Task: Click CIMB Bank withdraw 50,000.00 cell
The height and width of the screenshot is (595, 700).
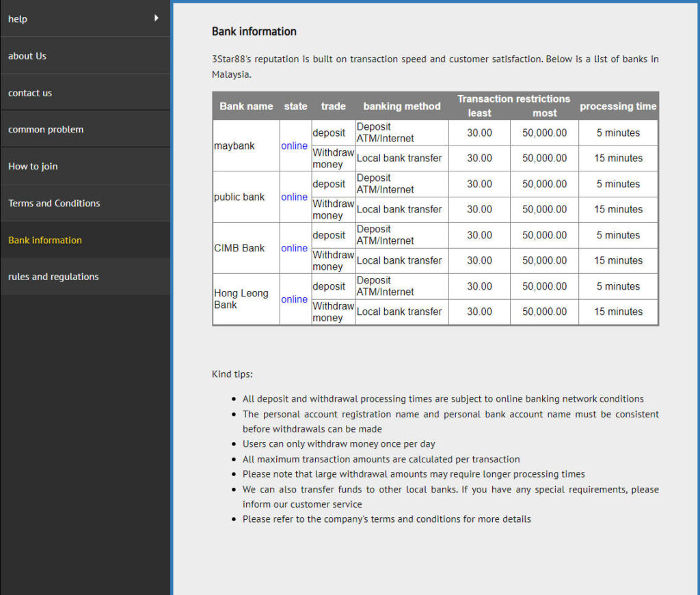Action: [545, 260]
